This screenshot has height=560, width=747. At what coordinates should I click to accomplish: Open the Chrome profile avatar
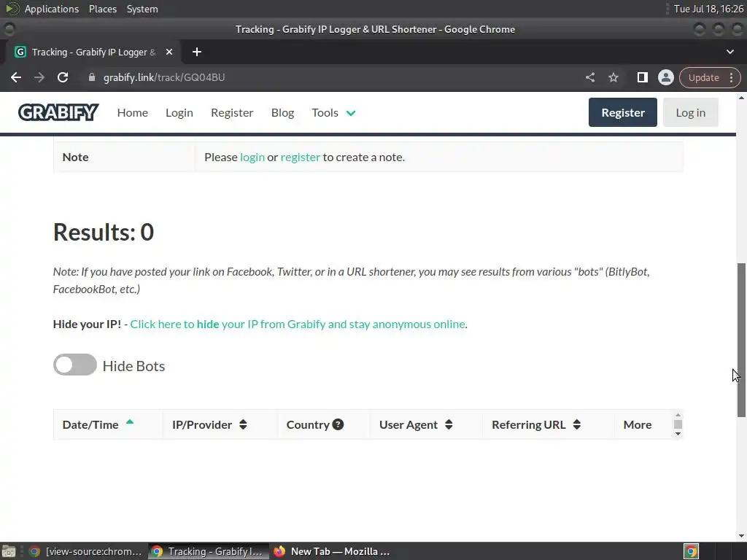click(x=665, y=77)
